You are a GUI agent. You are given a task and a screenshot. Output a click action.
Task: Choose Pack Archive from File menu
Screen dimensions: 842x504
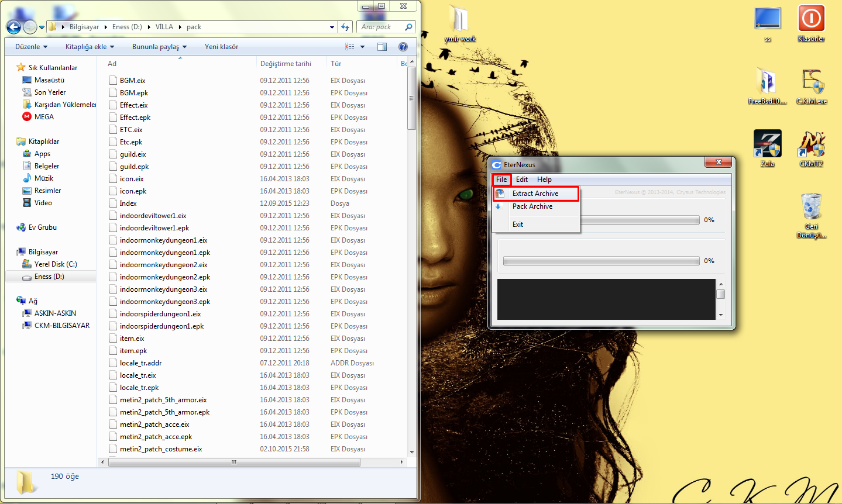coord(536,206)
